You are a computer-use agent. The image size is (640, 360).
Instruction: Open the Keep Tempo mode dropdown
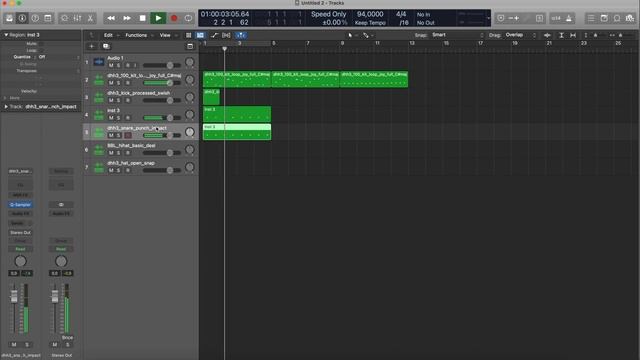370,23
